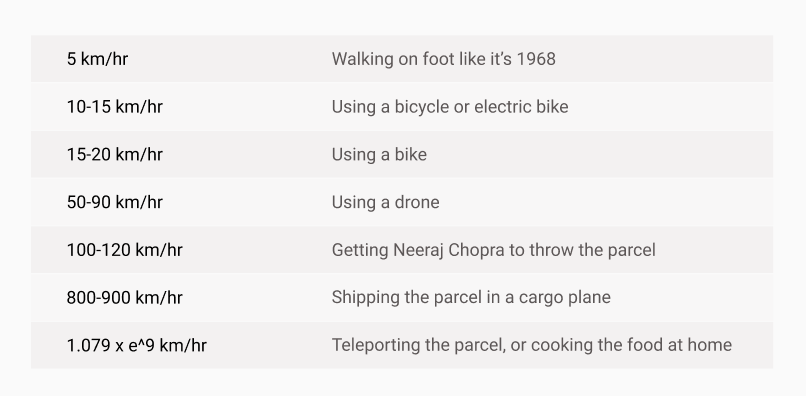The width and height of the screenshot is (806, 396).
Task: Click 'Getting Neeraj Chopra to throw the parcel'
Action: [493, 250]
